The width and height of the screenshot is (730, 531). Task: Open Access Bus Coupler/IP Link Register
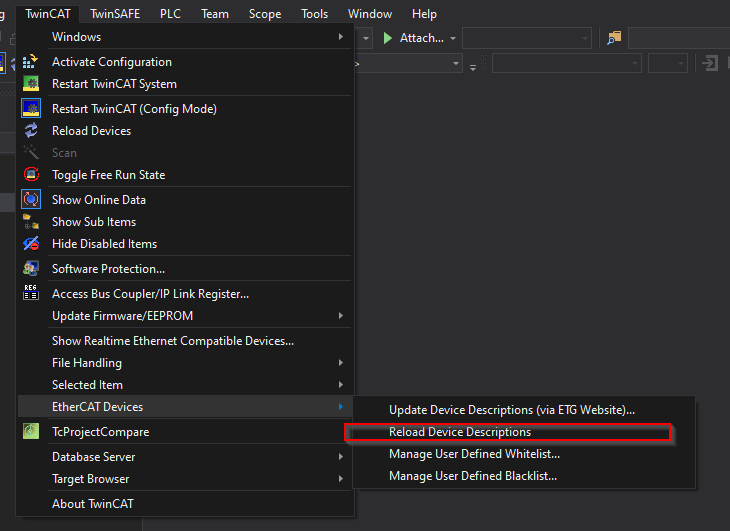[185, 293]
